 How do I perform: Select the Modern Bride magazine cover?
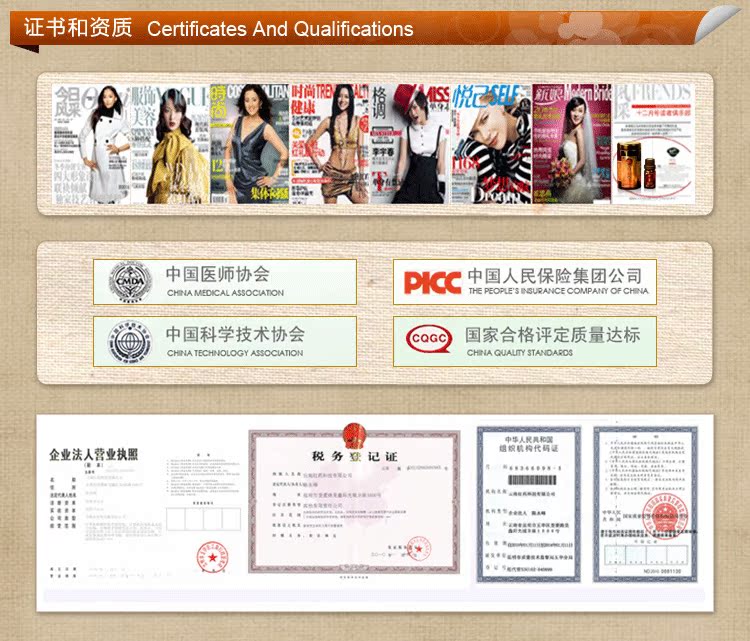click(572, 142)
